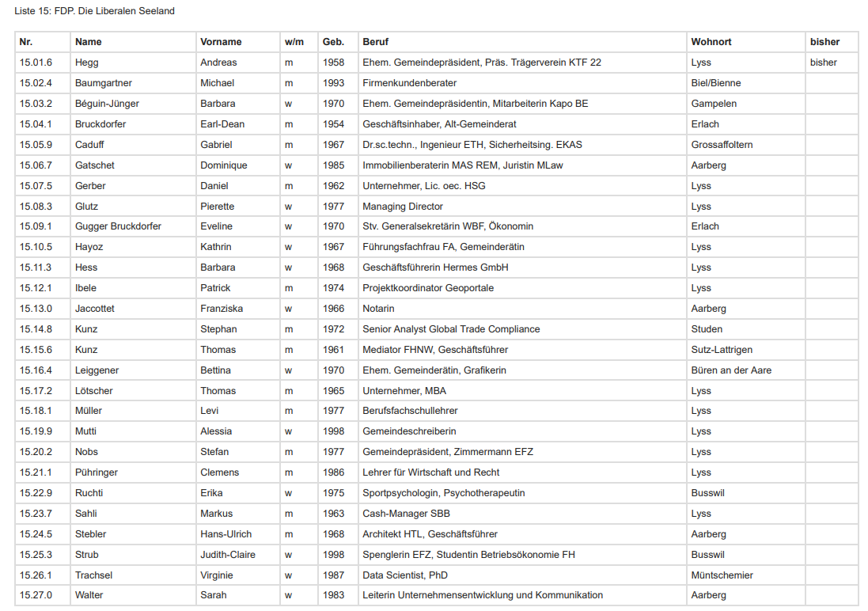Click the residence 'Gampelen'
868x611 pixels.
(x=714, y=104)
